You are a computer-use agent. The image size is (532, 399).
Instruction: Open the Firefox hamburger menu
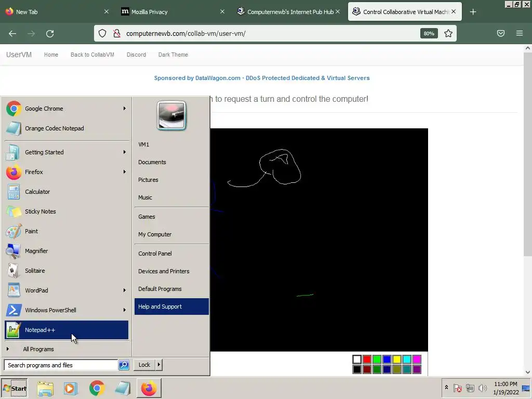pos(520,33)
